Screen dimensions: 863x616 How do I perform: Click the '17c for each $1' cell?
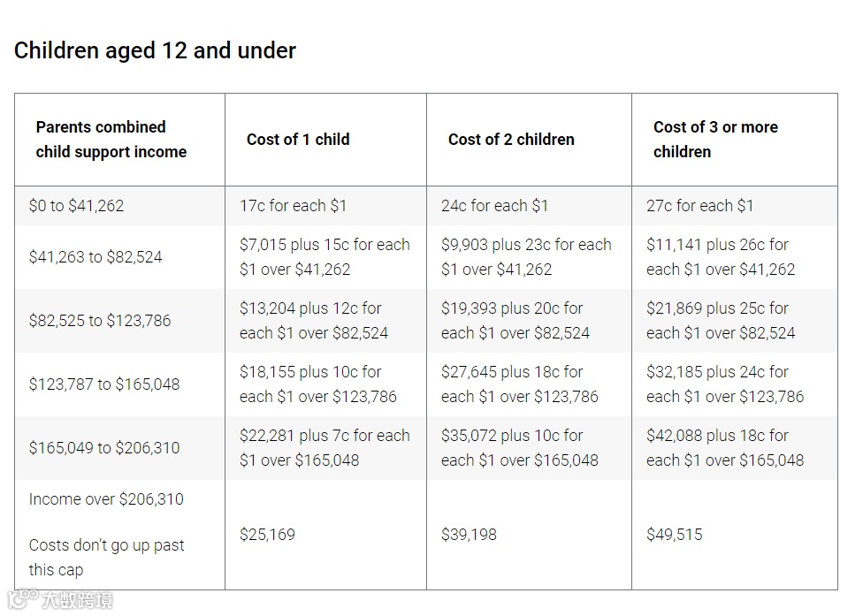[293, 206]
